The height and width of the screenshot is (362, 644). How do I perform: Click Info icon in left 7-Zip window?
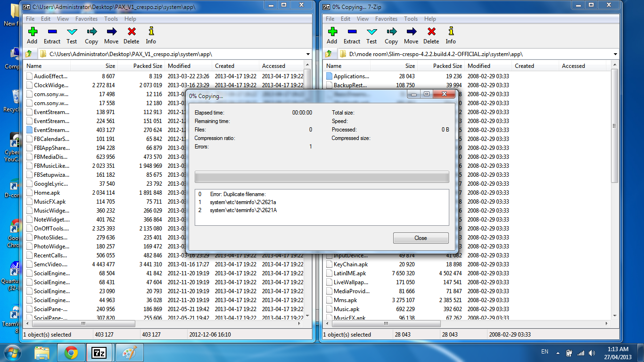[151, 35]
